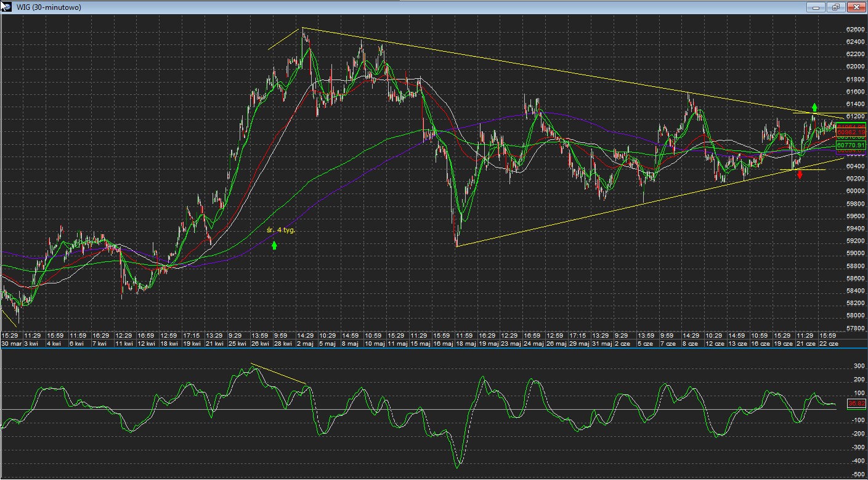This screenshot has width=868, height=480.
Task: Select the red down arrow below 60400
Action: 800,175
